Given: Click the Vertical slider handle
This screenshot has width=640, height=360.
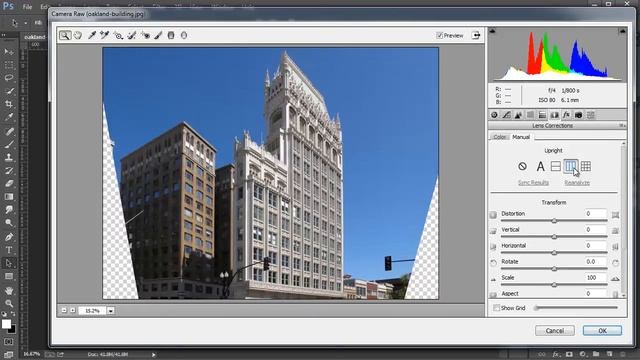Looking at the screenshot, I should point(554,237).
